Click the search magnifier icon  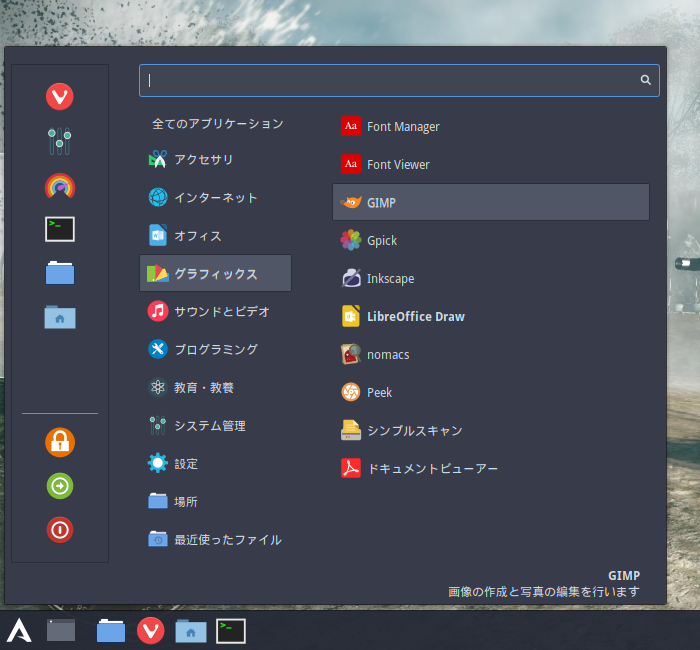tap(645, 80)
